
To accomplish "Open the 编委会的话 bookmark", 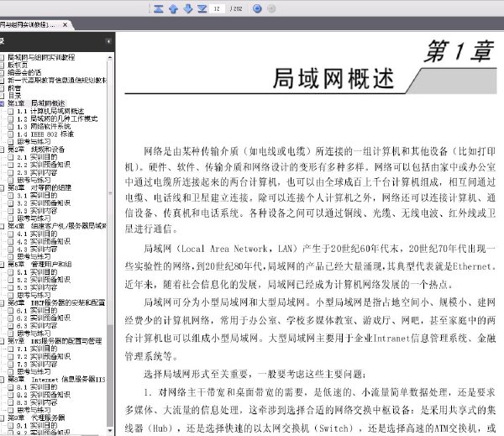I will (x=24, y=72).
